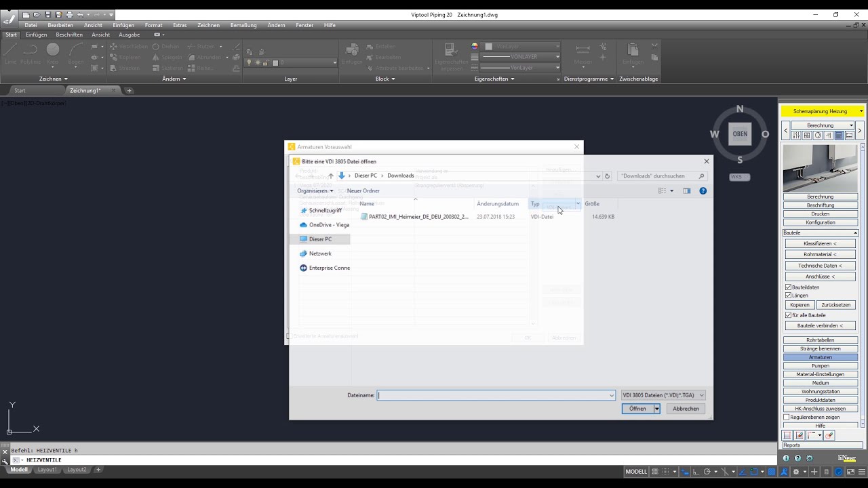Switch to the Layout1 tab
868x488 pixels.
point(47,470)
